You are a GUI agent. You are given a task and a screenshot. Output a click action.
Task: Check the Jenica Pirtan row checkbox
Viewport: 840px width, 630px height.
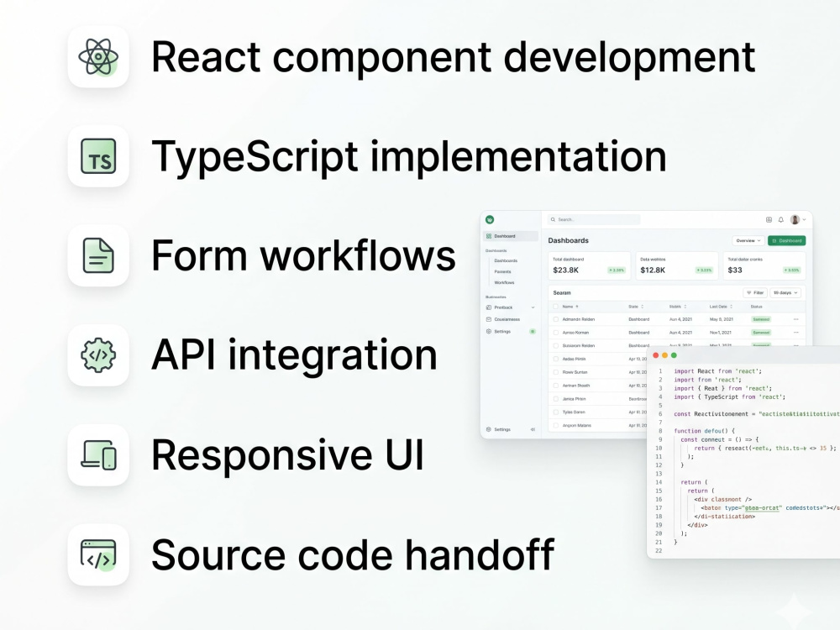(555, 399)
